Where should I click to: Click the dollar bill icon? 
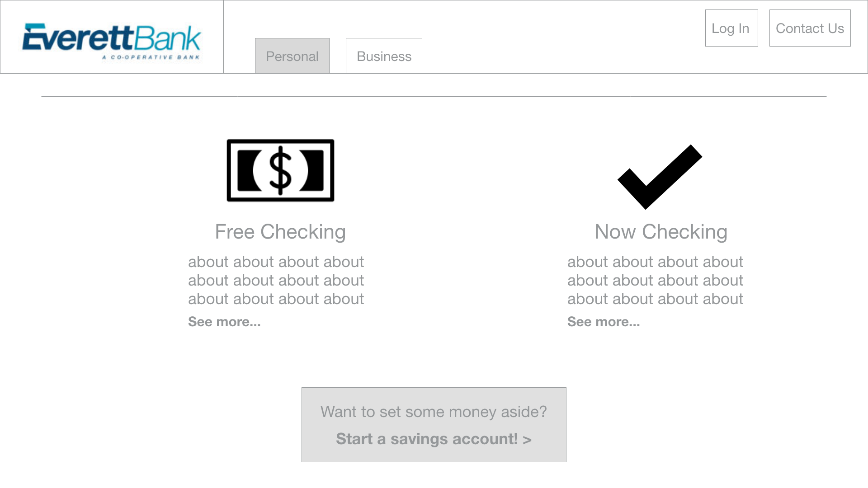[x=280, y=170]
